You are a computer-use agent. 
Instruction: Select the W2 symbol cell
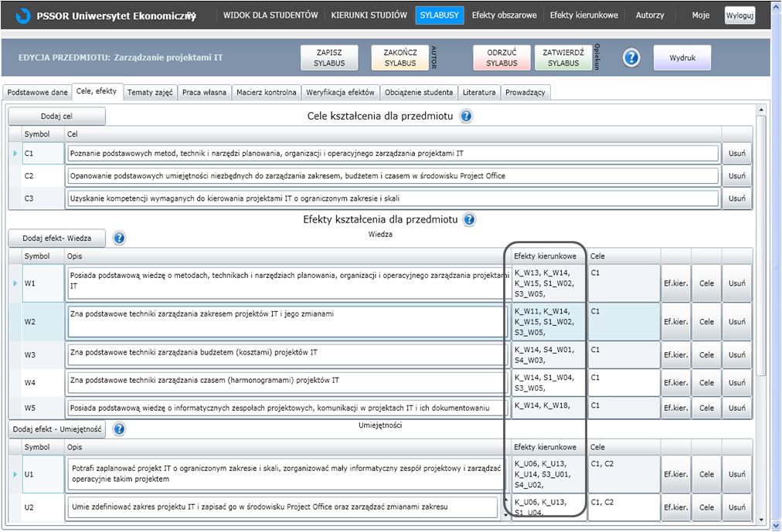click(x=43, y=322)
